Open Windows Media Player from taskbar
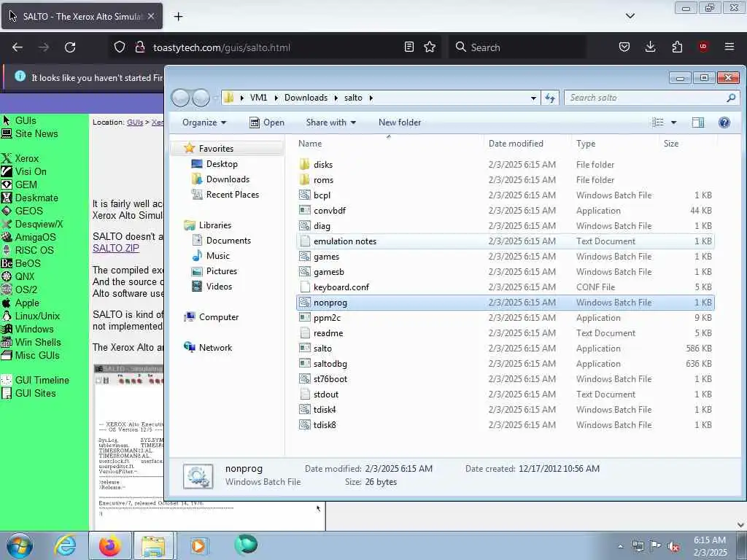 point(198,546)
